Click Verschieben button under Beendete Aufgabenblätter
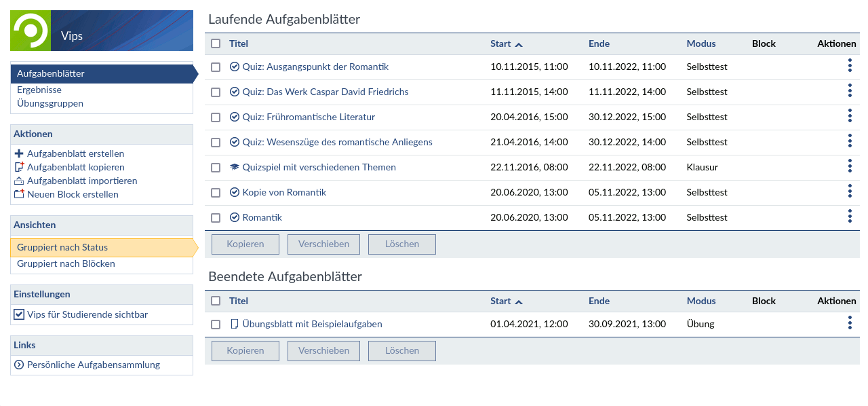 pos(324,351)
